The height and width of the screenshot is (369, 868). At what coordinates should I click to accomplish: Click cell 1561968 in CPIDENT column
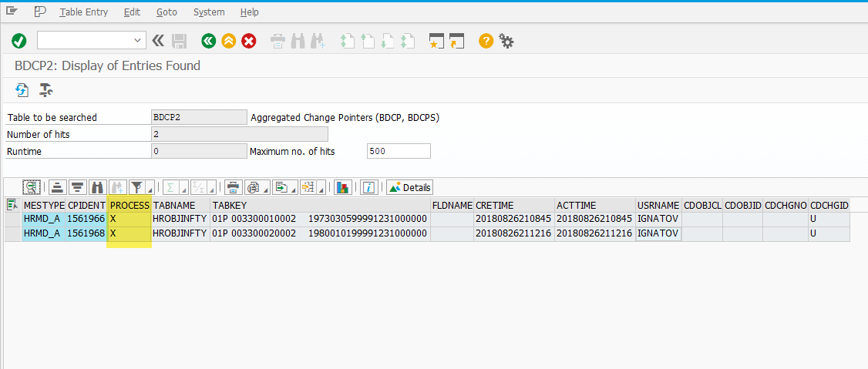pos(86,233)
